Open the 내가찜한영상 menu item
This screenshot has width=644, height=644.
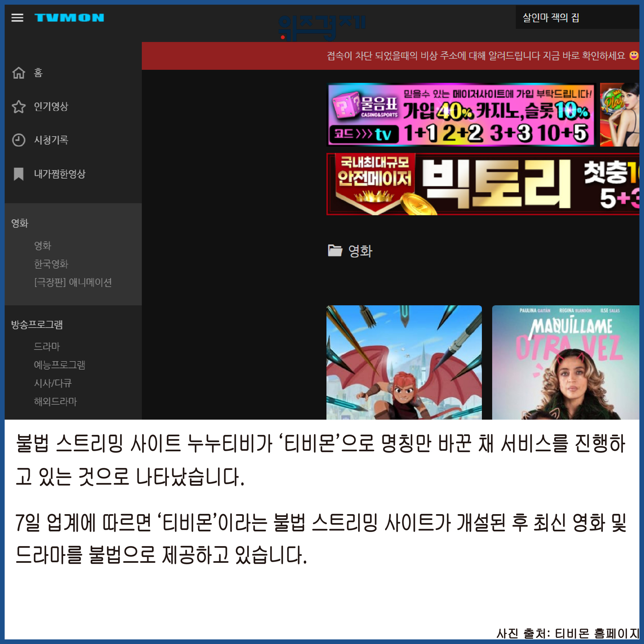[60, 174]
